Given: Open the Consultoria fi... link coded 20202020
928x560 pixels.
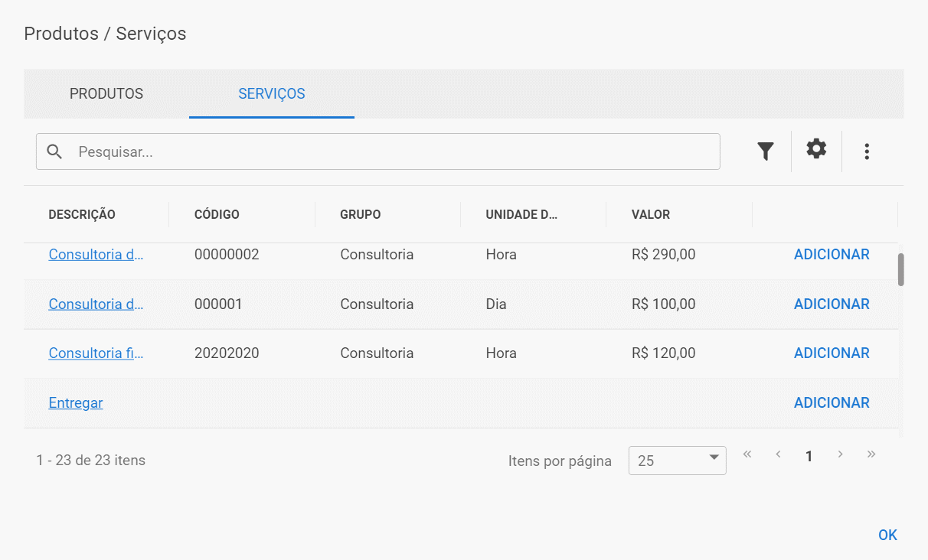Looking at the screenshot, I should pos(96,353).
